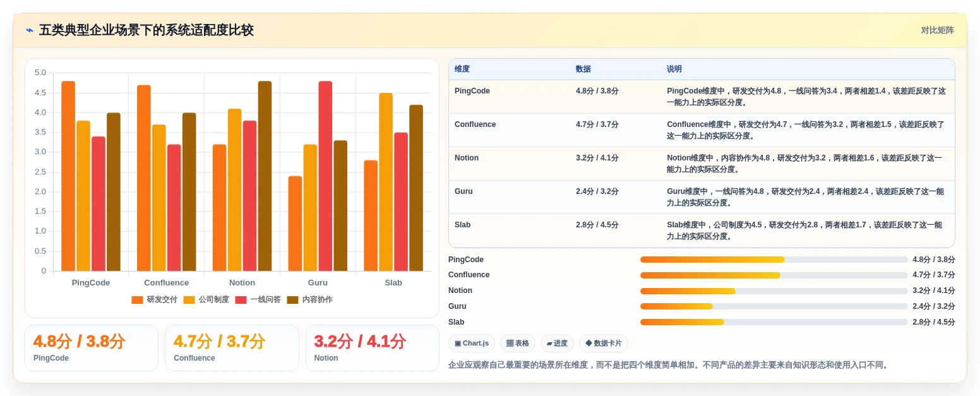Click the Slab x-axis label
Screen dimensions: 980x396
click(x=393, y=283)
